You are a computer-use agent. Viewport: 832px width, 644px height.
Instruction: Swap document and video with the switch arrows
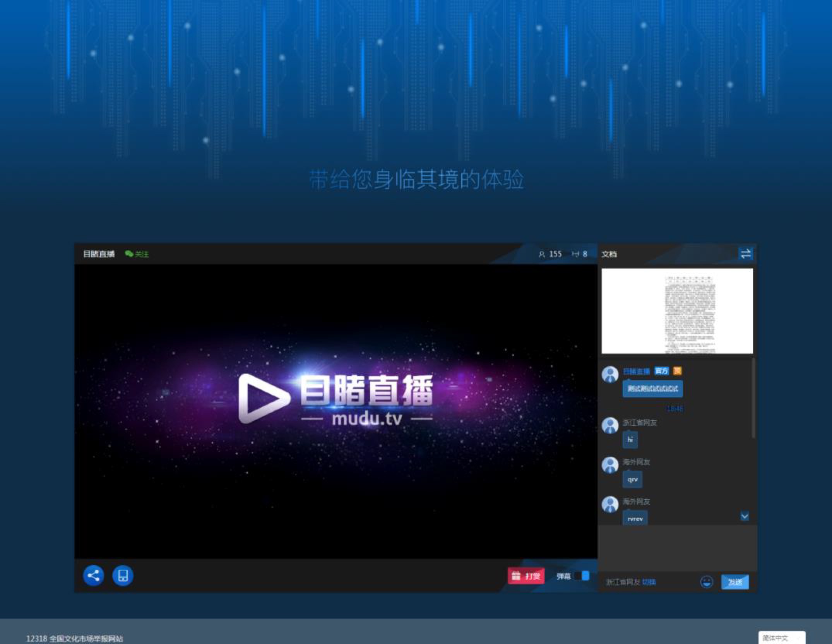745,254
